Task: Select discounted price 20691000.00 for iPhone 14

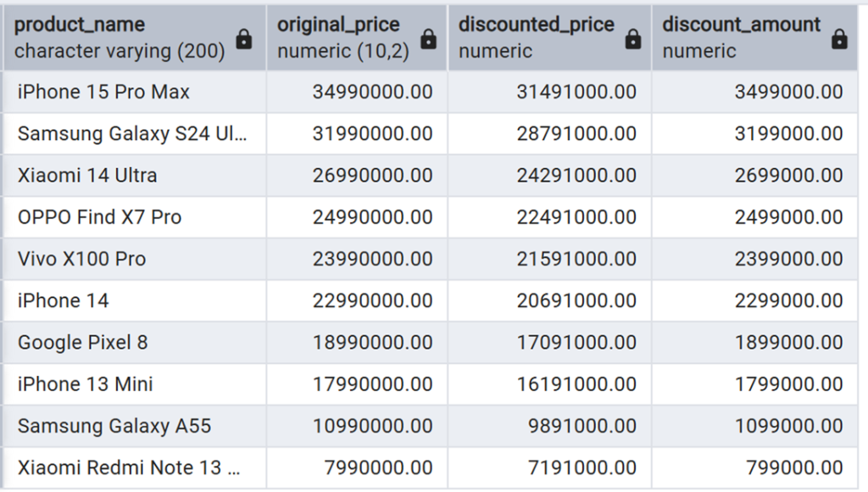Action: point(576,300)
